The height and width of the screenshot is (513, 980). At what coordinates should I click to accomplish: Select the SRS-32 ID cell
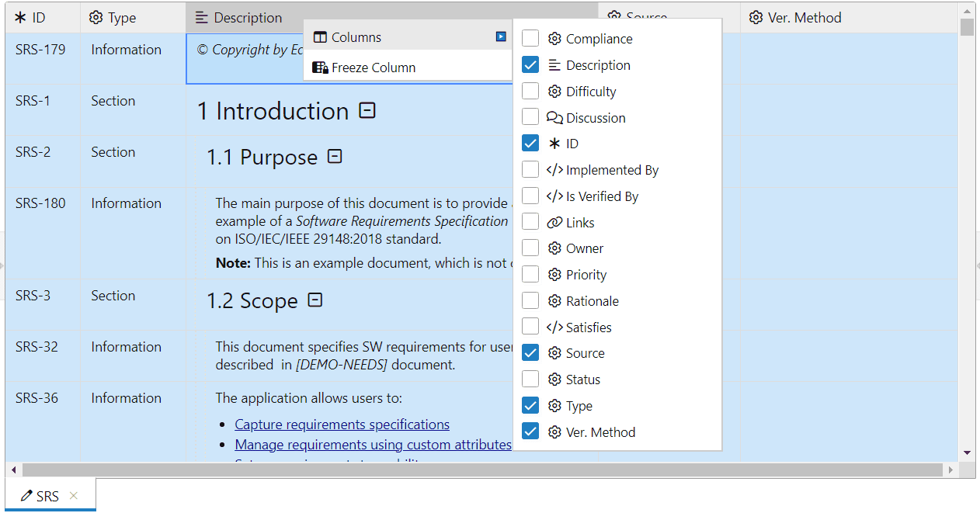(43, 356)
